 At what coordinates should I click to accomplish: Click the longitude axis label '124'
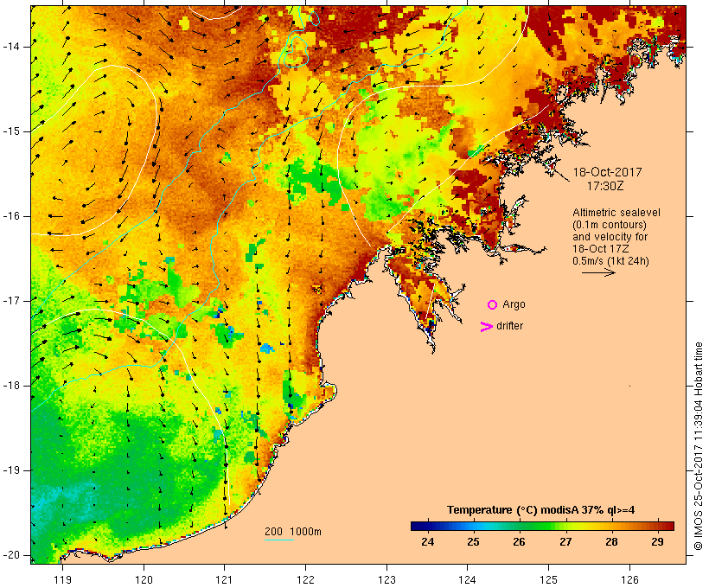pos(467,579)
